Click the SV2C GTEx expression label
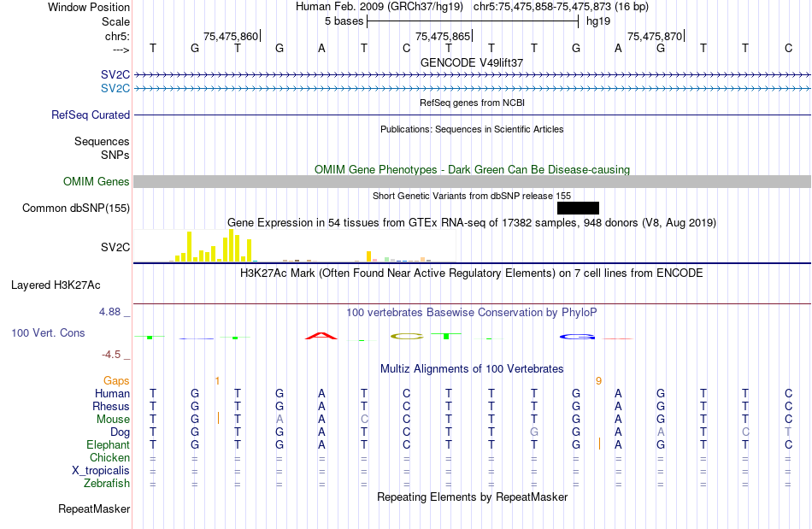Screen dimensions: 812x529 (x=115, y=248)
